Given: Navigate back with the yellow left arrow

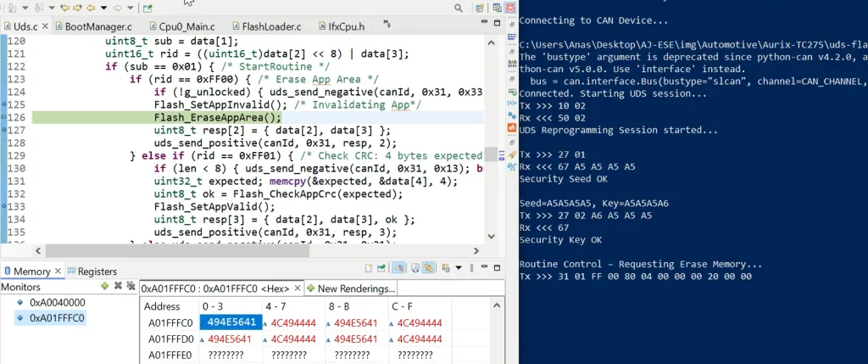Looking at the screenshot, I should (91, 8).
